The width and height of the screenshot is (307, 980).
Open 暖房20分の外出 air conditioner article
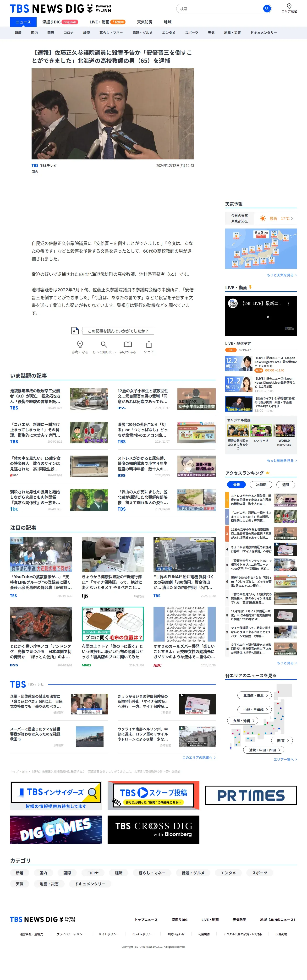click(167, 433)
